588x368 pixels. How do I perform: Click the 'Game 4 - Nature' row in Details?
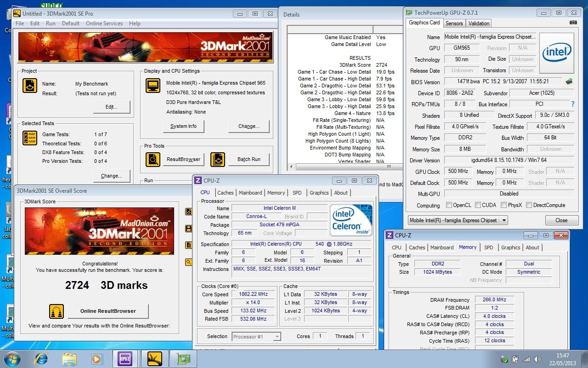[346, 113]
